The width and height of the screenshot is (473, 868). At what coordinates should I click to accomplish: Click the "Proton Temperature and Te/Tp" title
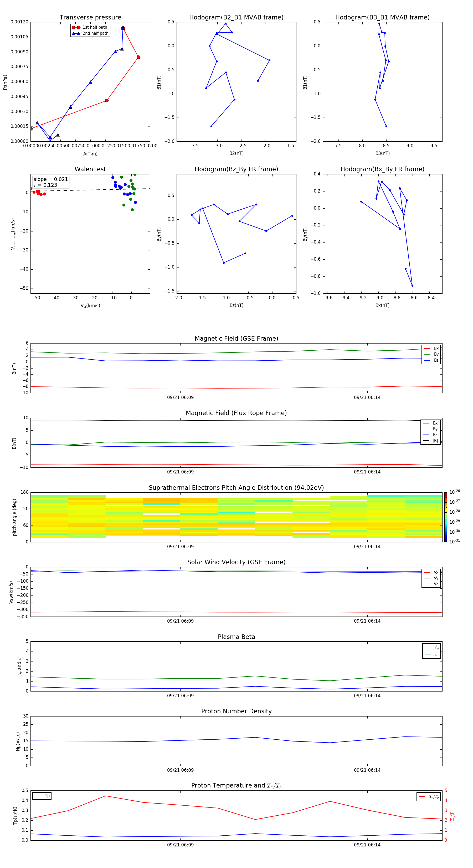pos(236,786)
